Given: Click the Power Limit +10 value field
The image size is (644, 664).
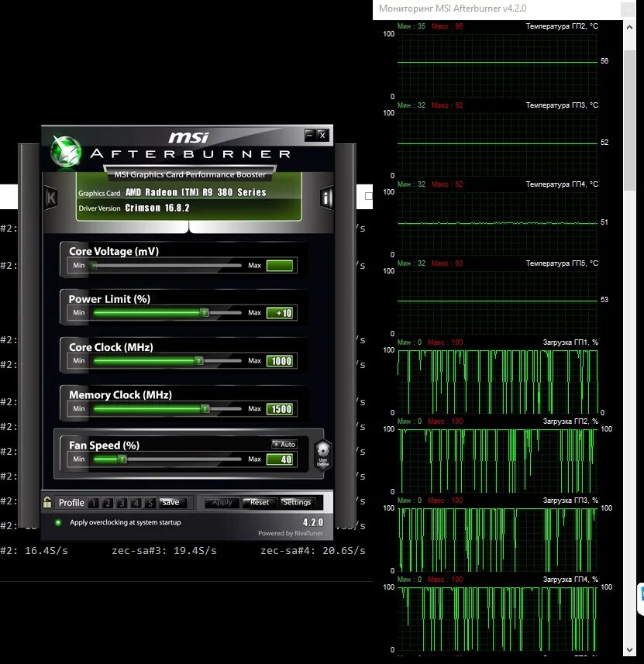Looking at the screenshot, I should [x=280, y=313].
